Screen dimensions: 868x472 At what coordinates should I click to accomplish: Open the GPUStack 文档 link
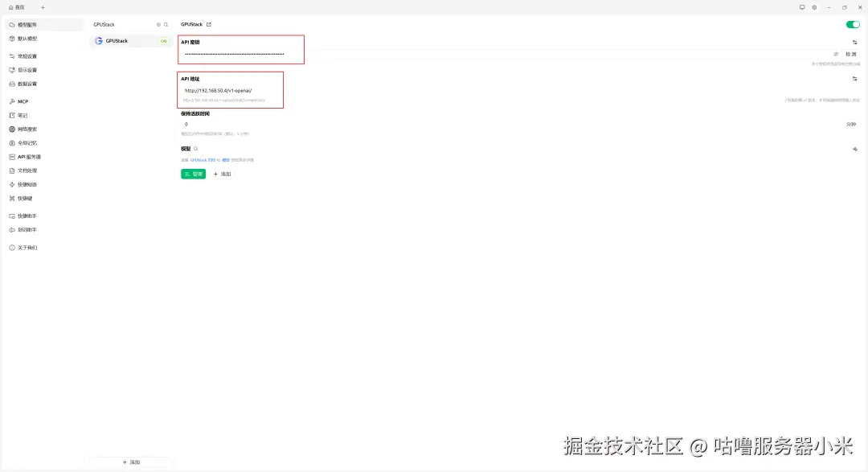pos(203,160)
